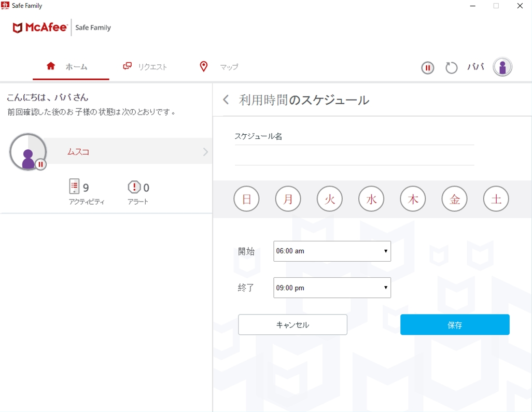Click the 利用時間のスケジュール heading
The image size is (532, 412).
pos(304,100)
